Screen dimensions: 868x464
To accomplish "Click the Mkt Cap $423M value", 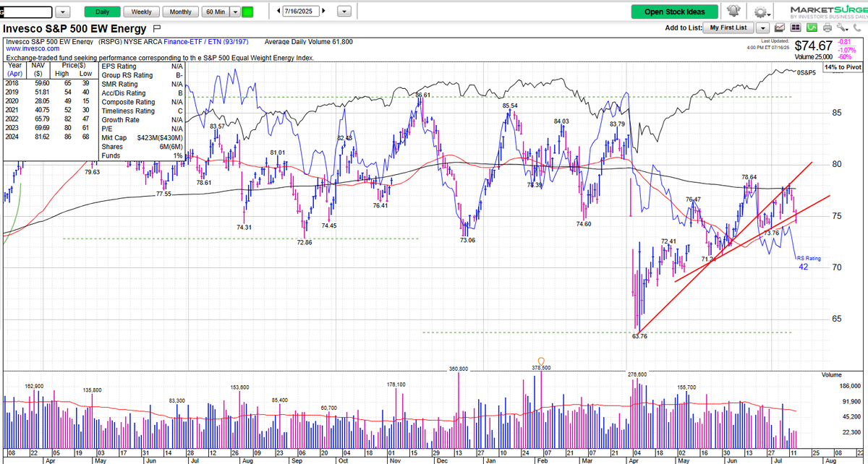I will click(x=160, y=138).
